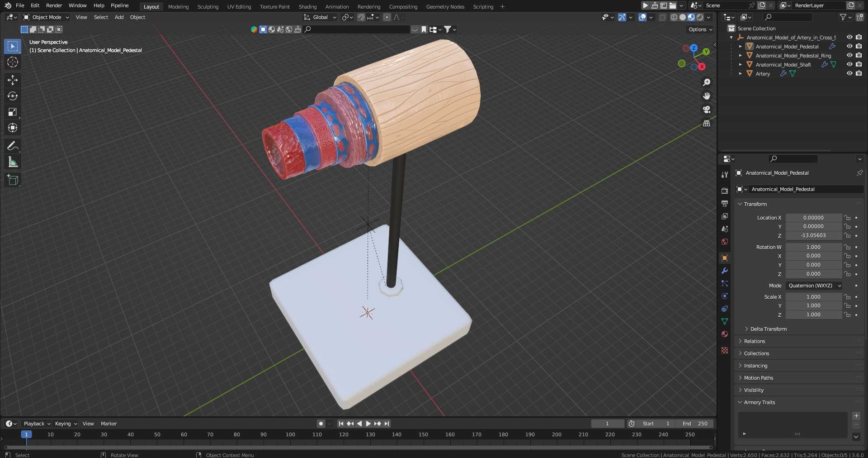Toggle camera view icon in viewport

coord(707,110)
